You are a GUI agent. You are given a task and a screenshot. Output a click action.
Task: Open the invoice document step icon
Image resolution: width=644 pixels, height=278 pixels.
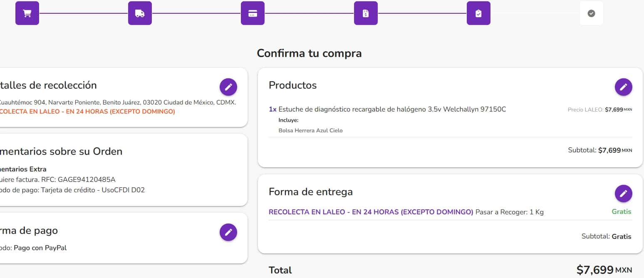pyautogui.click(x=366, y=13)
